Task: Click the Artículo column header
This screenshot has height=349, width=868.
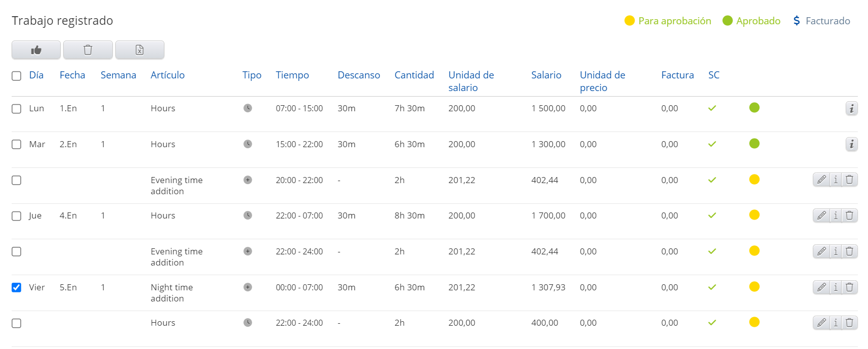Action: point(167,75)
